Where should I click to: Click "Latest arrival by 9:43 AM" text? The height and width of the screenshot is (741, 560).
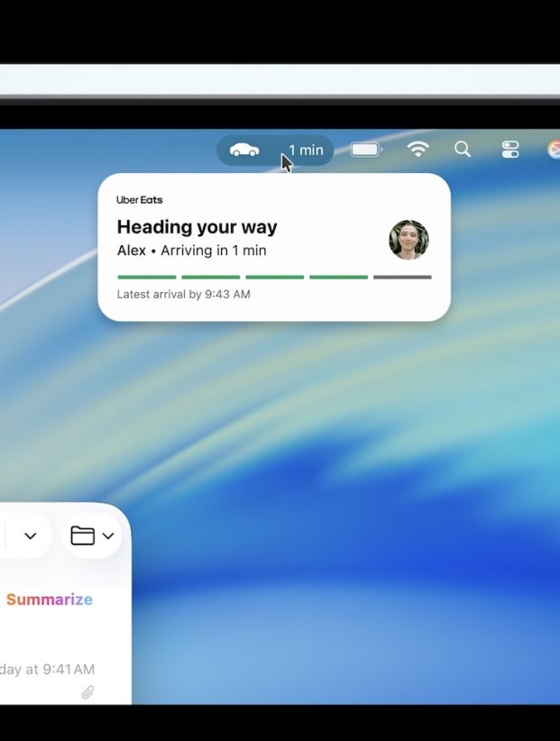pyautogui.click(x=183, y=295)
